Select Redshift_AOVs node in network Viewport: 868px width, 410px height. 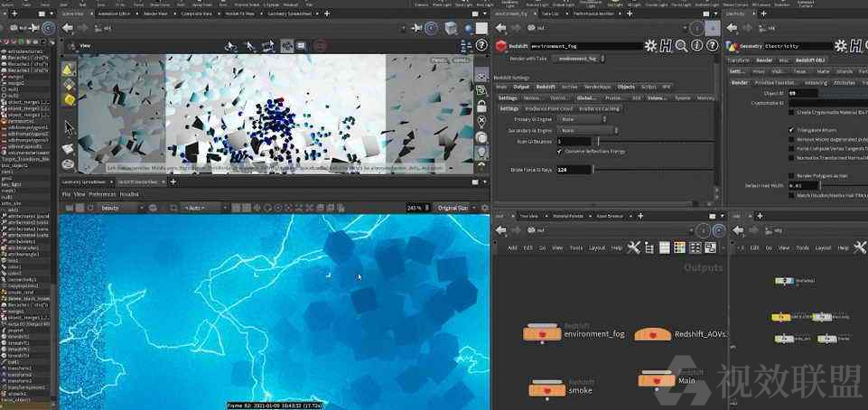(653, 333)
